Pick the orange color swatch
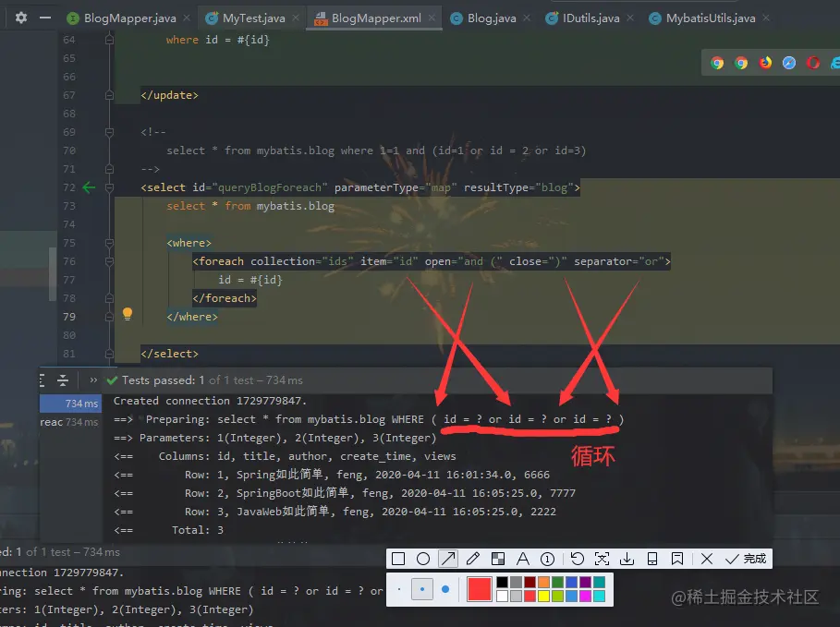 [x=543, y=582]
